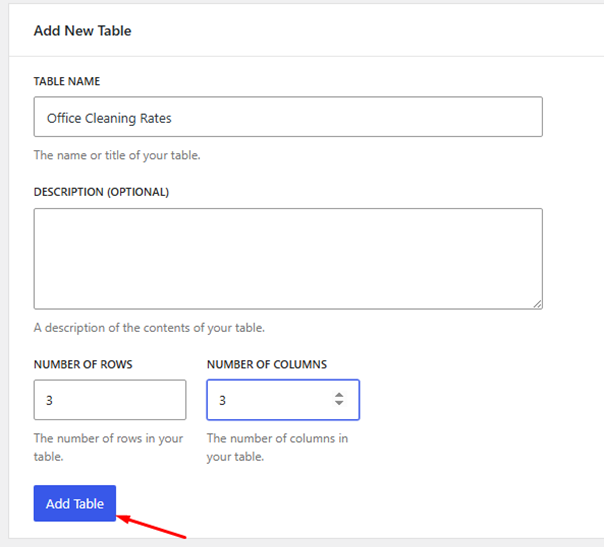
Task: Click the DESCRIPTION (OPTIONAL) label
Action: click(101, 192)
